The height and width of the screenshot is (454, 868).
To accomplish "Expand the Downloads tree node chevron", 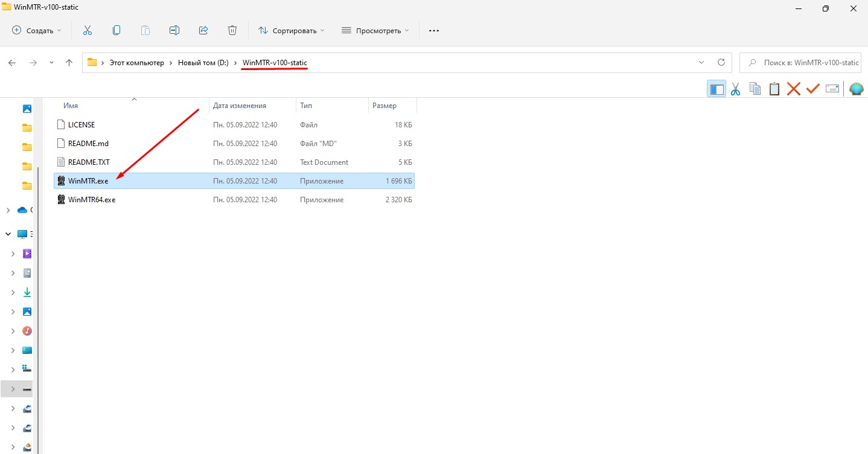I will coord(13,292).
